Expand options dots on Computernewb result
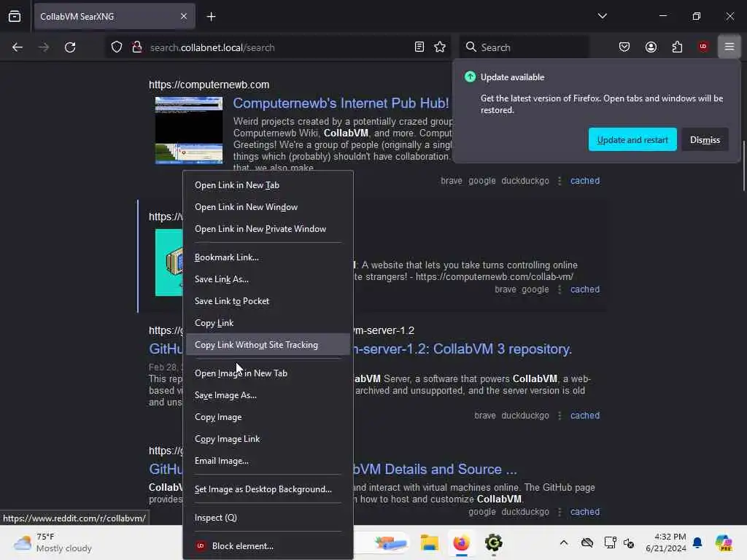 pyautogui.click(x=560, y=181)
